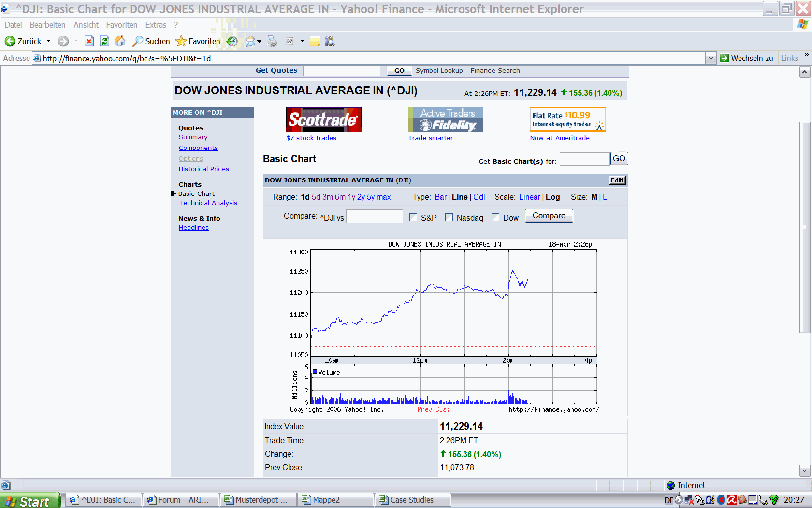Open the Windows Start button
The image size is (812, 508).
[x=30, y=501]
